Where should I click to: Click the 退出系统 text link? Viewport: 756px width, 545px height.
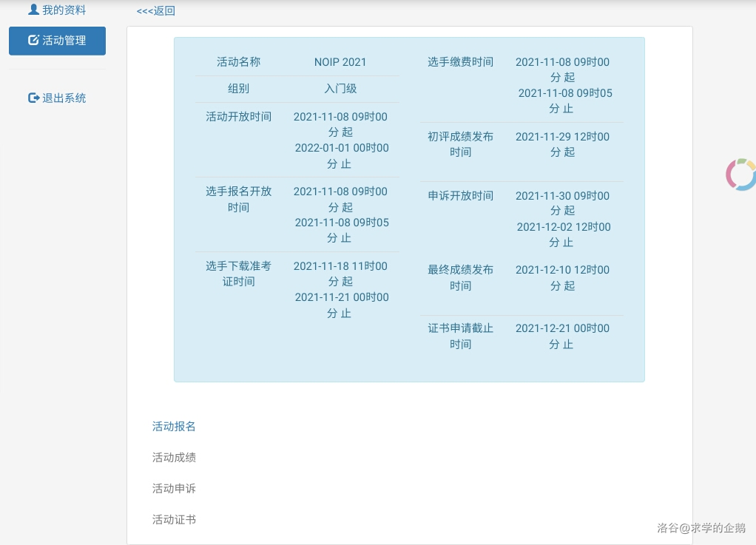pyautogui.click(x=64, y=98)
